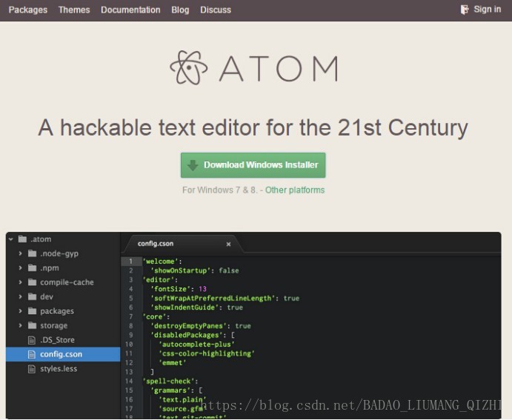The image size is (512, 420).
Task: Open the Other platforms link
Action: 295,190
